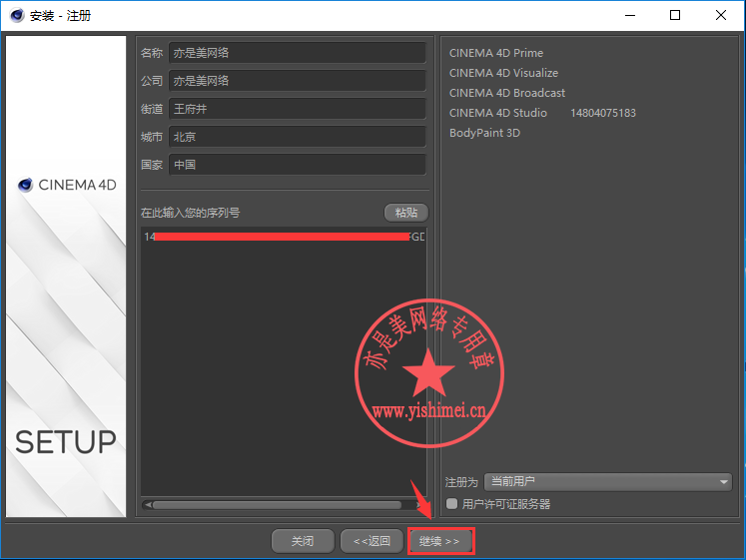Paste serial with the 粘贴 button
746x560 pixels.
[x=406, y=213]
